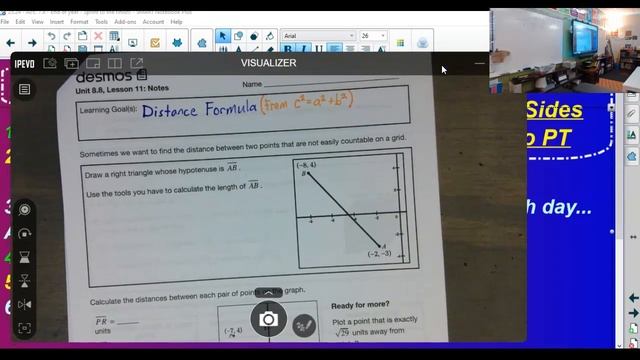Toggle Bold text formatting
Image resolution: width=640 pixels, height=360 pixels.
pos(288,49)
